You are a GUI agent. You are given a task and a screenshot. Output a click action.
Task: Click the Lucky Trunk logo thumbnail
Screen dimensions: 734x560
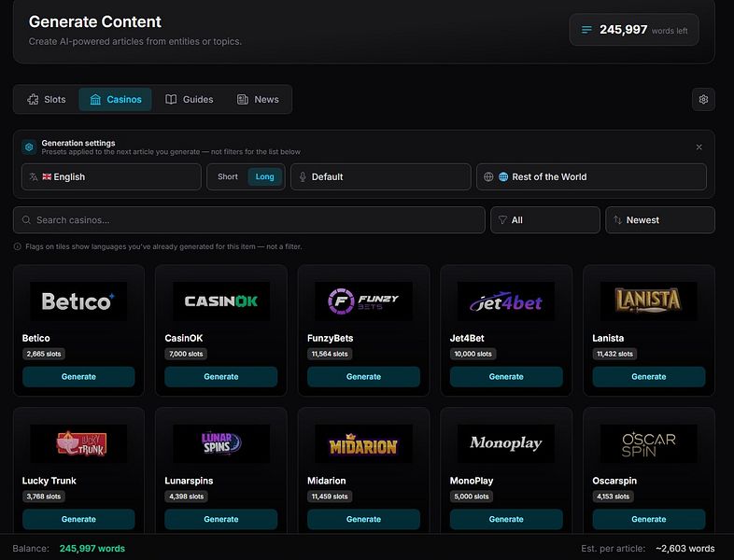tap(78, 443)
